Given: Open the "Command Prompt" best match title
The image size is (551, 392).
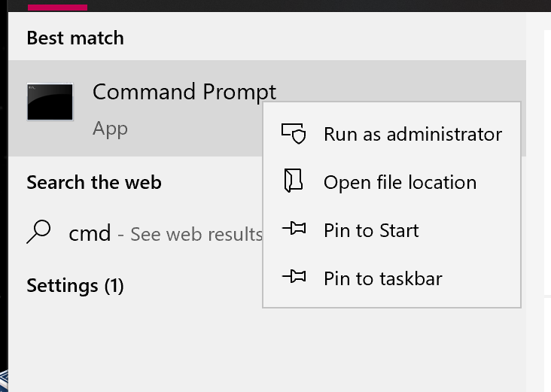Looking at the screenshot, I should 184,92.
